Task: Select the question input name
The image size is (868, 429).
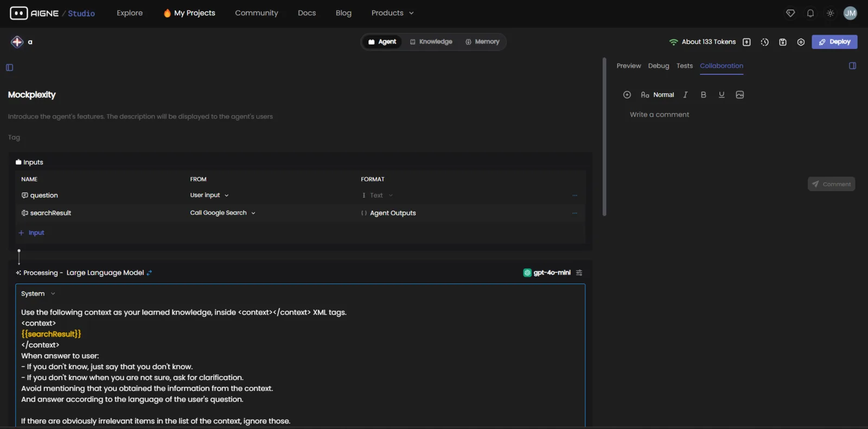Action: pyautogui.click(x=44, y=195)
